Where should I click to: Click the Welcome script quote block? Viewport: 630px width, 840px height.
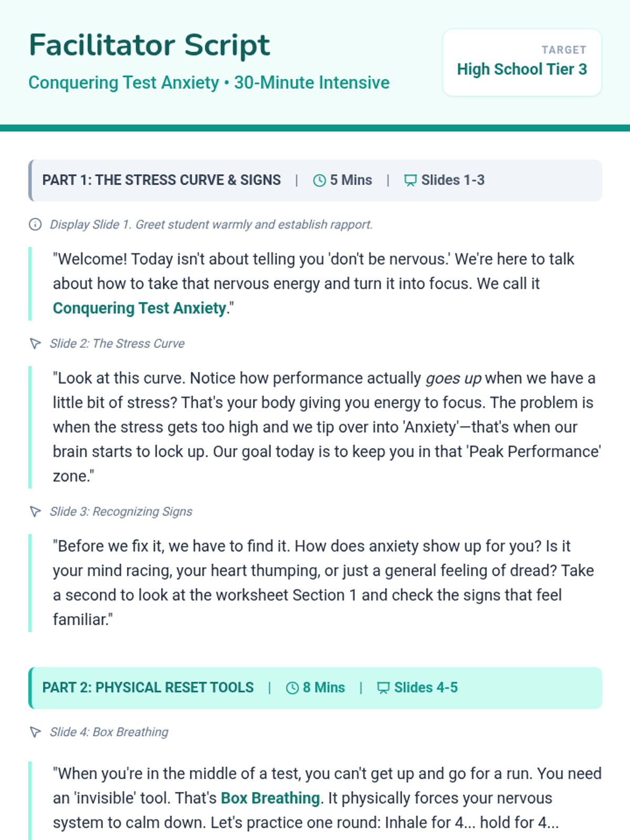315,283
